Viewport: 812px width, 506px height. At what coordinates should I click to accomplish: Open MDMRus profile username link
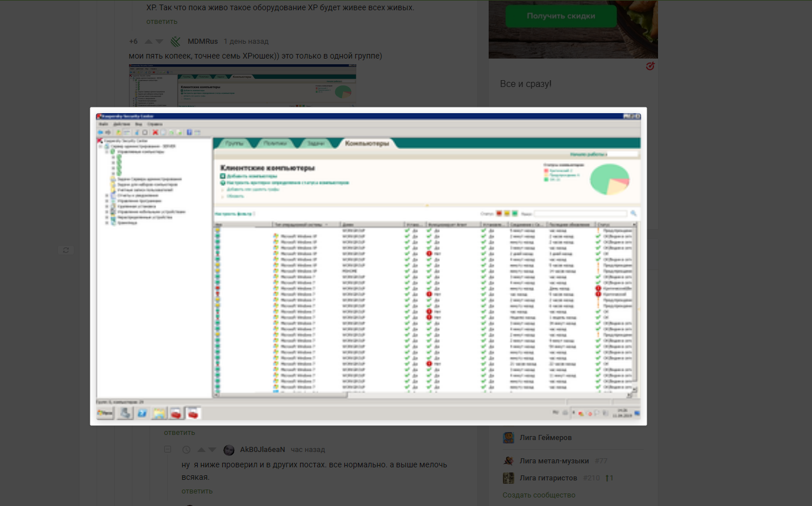[203, 42]
